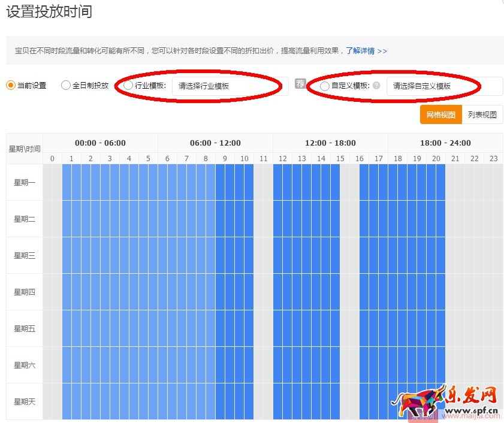Screen dimensions: 504x423
Task: Click the 00:00 - 06:00 column header
Action: 100,143
